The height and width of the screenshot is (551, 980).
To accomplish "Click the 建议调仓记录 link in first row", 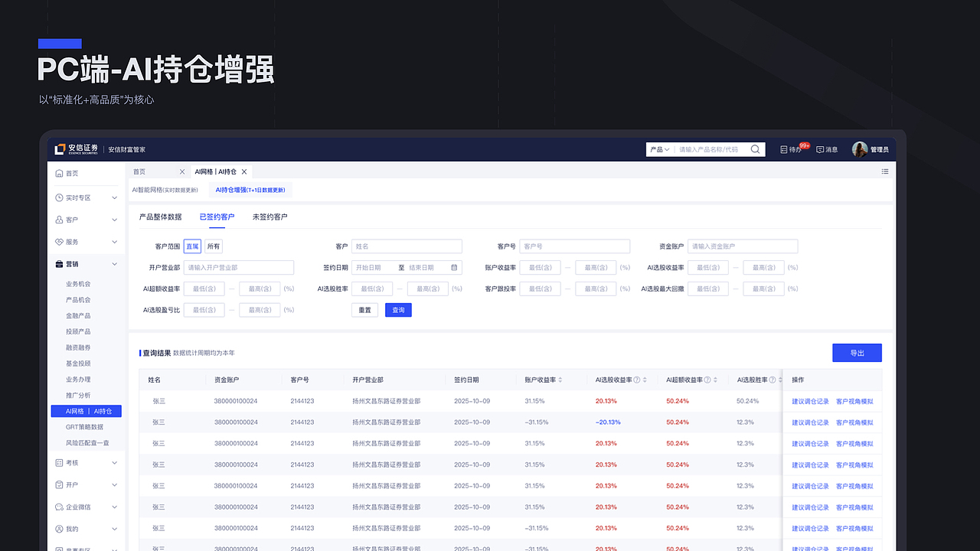I will (810, 400).
